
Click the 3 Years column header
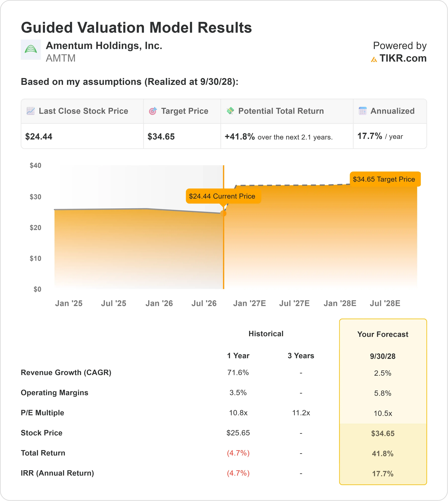pyautogui.click(x=301, y=356)
